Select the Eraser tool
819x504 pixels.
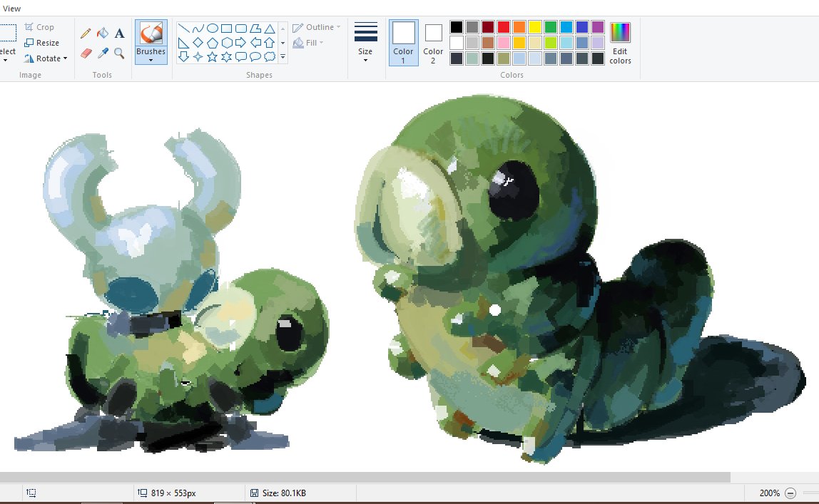tap(86, 53)
